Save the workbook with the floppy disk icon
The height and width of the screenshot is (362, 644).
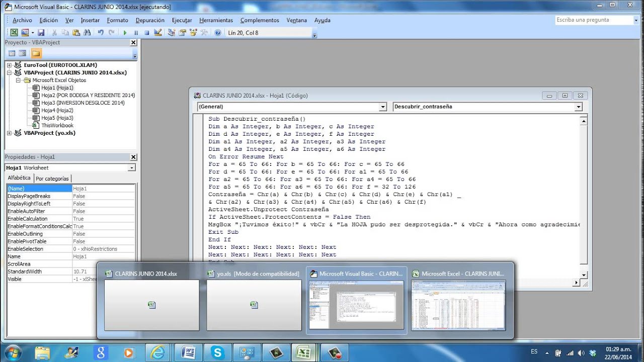coord(41,32)
